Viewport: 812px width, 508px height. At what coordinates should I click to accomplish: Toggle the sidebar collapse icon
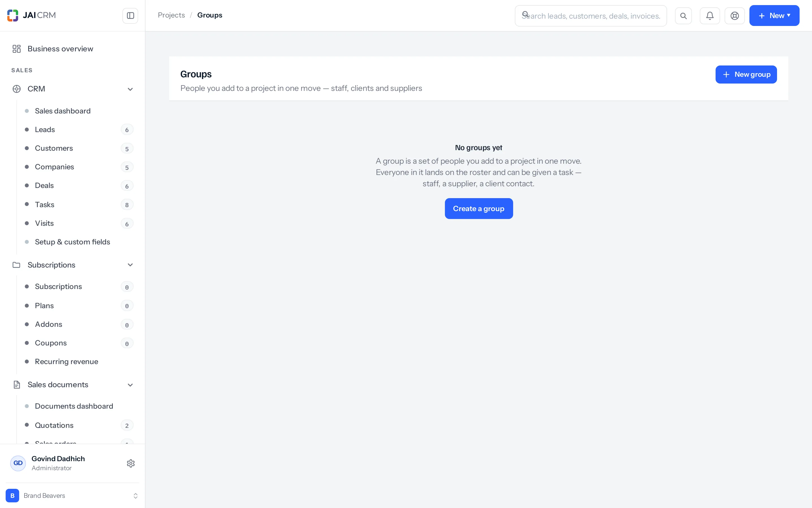[x=130, y=16]
